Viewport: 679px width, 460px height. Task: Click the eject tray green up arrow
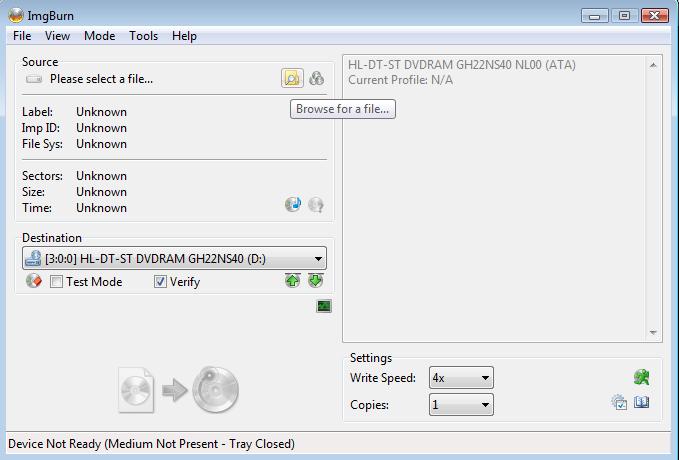[293, 281]
